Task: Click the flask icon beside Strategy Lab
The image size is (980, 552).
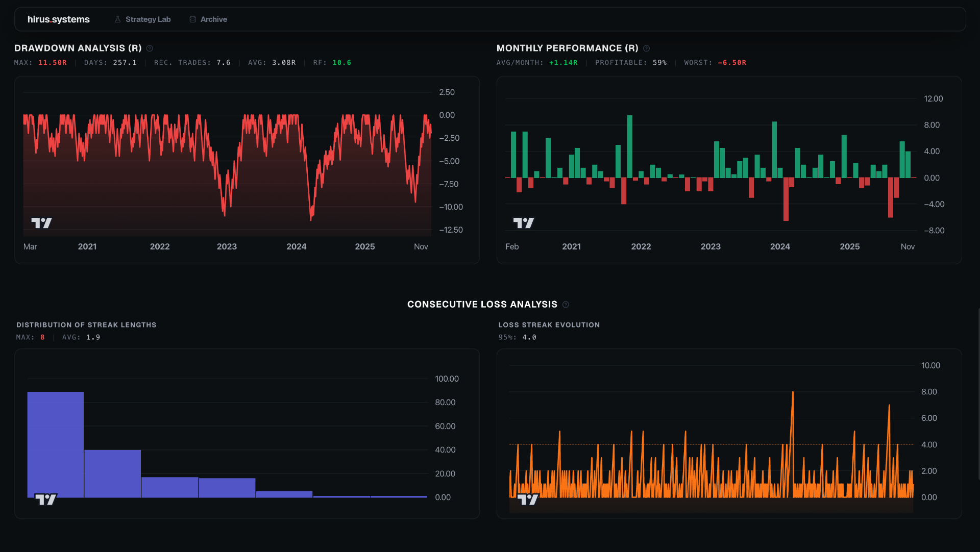Action: coord(118,19)
